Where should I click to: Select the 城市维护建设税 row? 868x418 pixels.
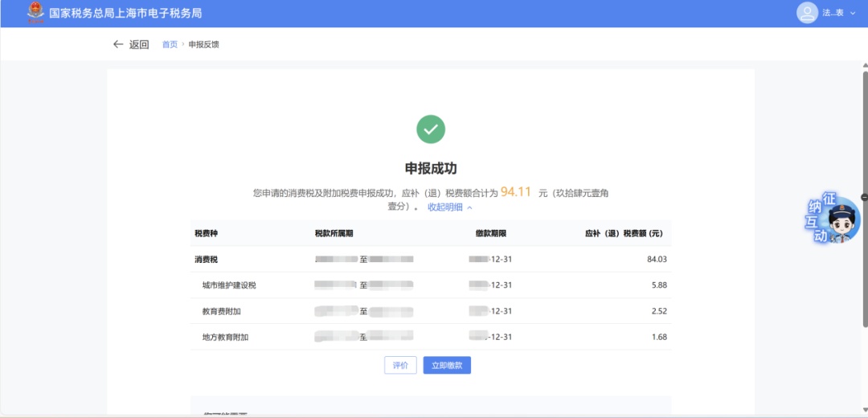pyautogui.click(x=430, y=285)
